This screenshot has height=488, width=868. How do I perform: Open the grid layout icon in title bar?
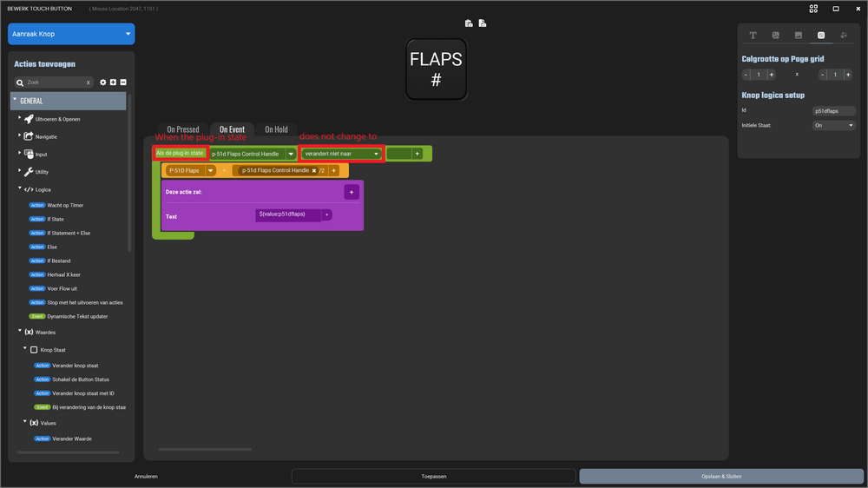(813, 9)
